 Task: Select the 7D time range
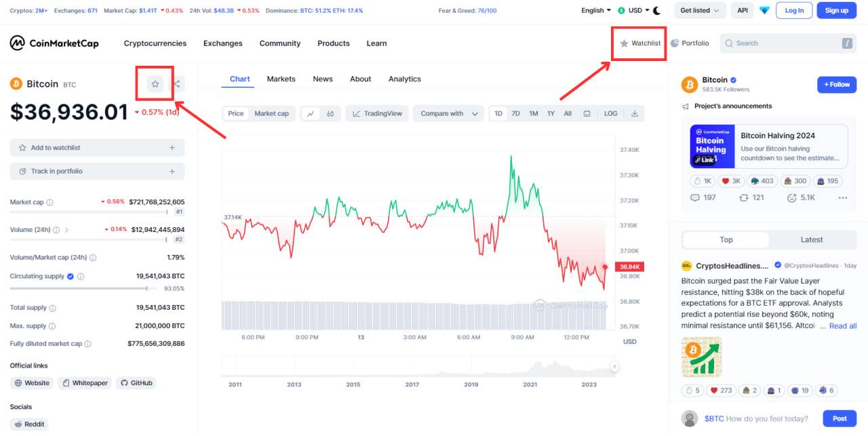(515, 114)
